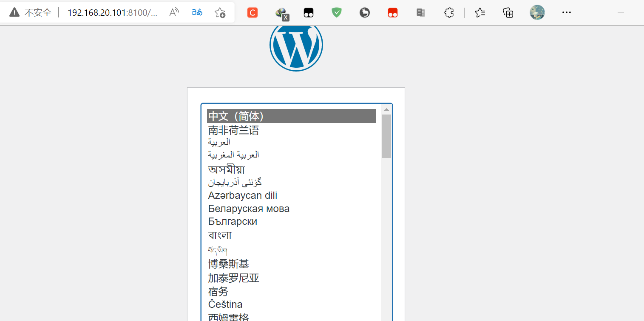The height and width of the screenshot is (321, 644).
Task: Choose گؤنئی آذربایجان from the language list
Action: click(292, 182)
